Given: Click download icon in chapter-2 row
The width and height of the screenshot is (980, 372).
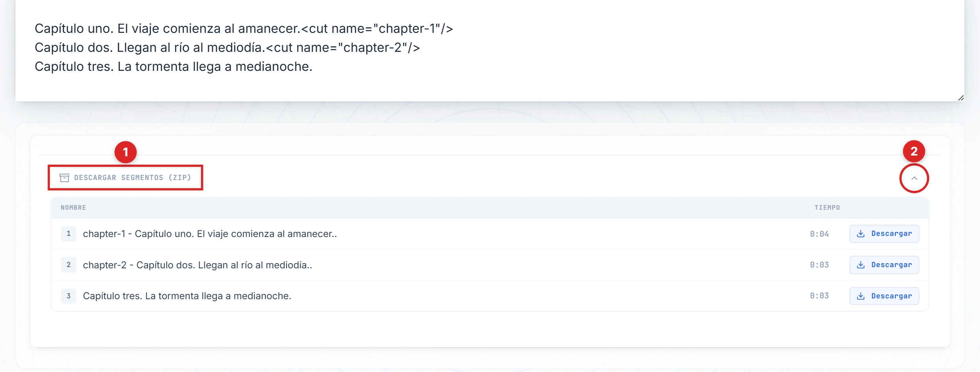Looking at the screenshot, I should (x=861, y=265).
